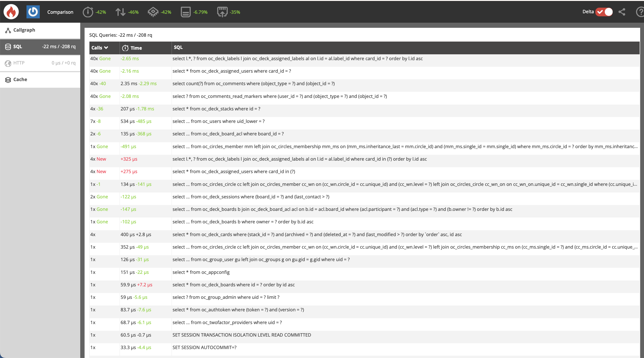Screen dimensions: 644x358
Task: Switch to the Cache tab
Action: (20, 80)
